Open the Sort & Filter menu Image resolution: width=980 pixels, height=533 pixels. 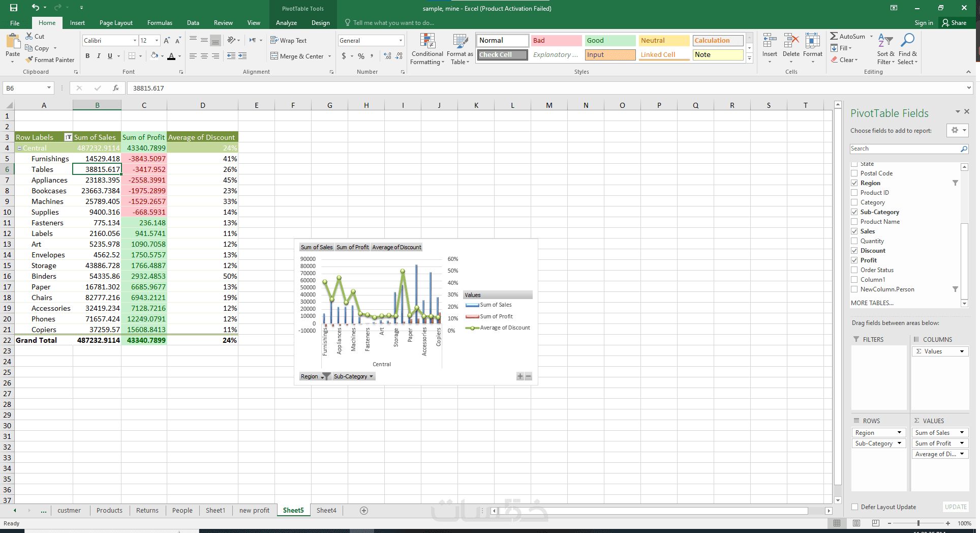[x=885, y=49]
